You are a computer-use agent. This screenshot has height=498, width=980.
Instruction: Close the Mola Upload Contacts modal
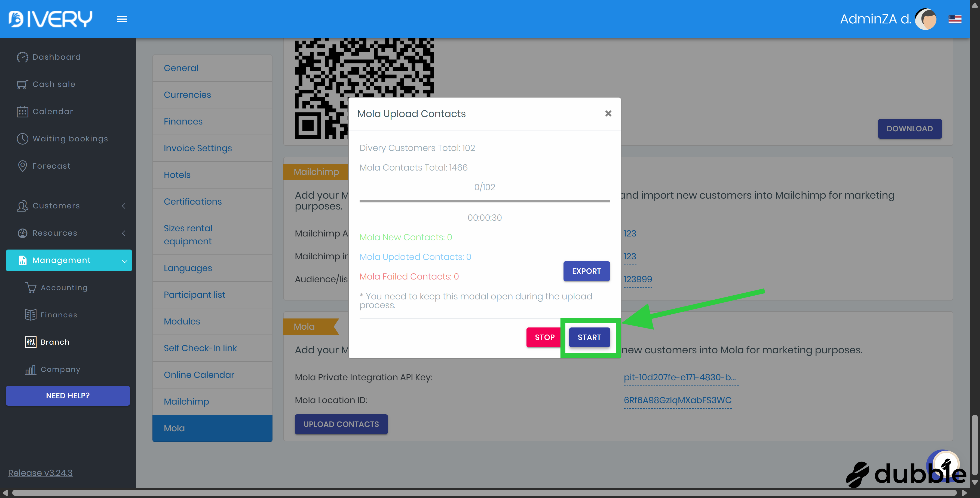(608, 113)
